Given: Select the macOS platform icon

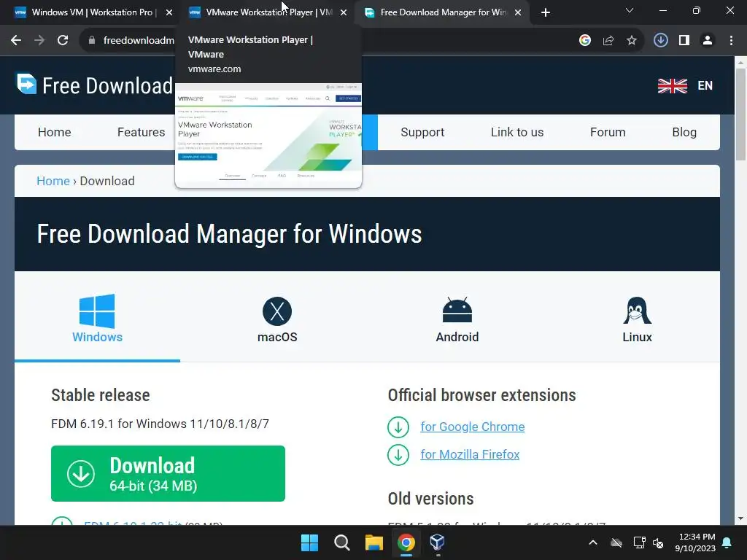Looking at the screenshot, I should [277, 311].
